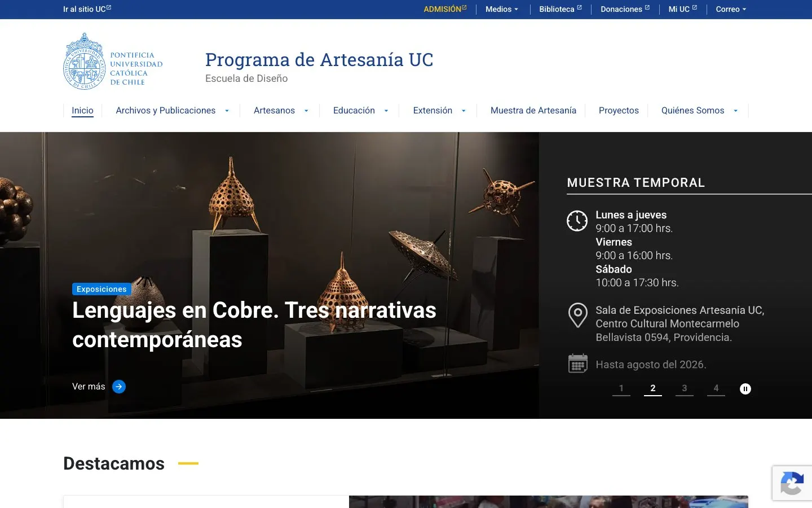Open the Biblioteca external link
This screenshot has width=812, height=508.
coord(561,9)
